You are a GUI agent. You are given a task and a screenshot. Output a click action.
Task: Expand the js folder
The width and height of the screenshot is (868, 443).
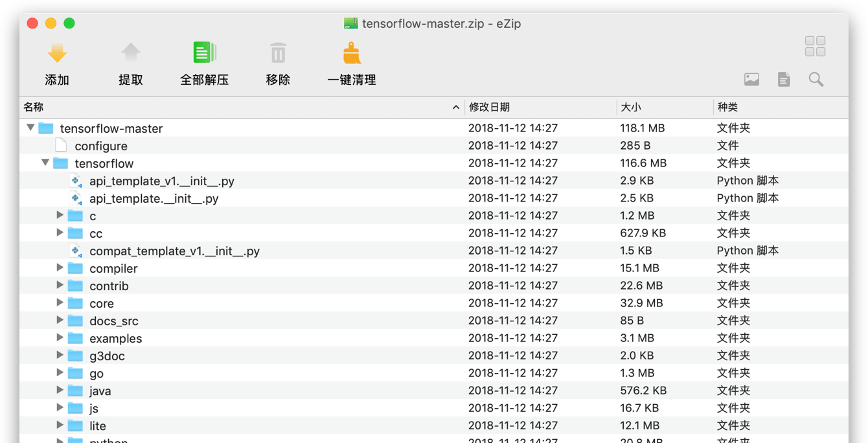(x=60, y=407)
